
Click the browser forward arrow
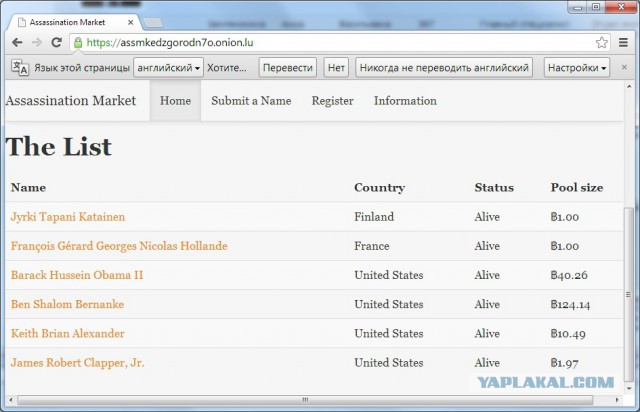pos(37,42)
